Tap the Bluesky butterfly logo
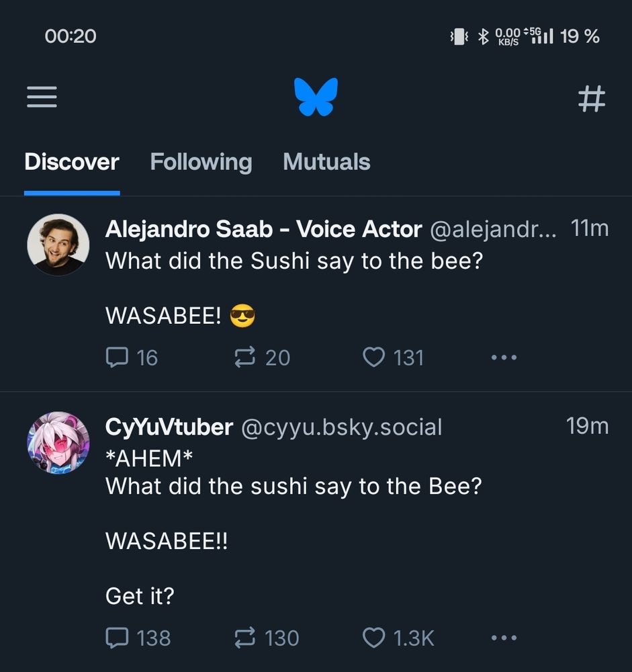Screen dimensions: 632x672 pos(316,97)
